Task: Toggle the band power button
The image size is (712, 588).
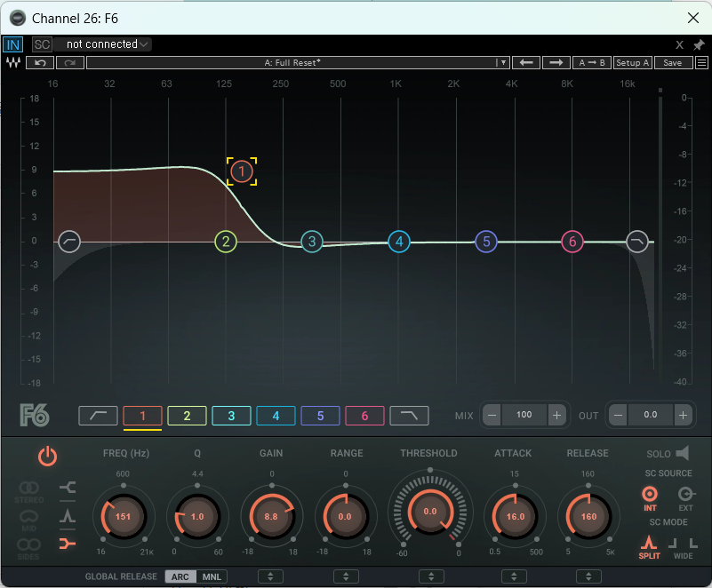Action: tap(47, 457)
